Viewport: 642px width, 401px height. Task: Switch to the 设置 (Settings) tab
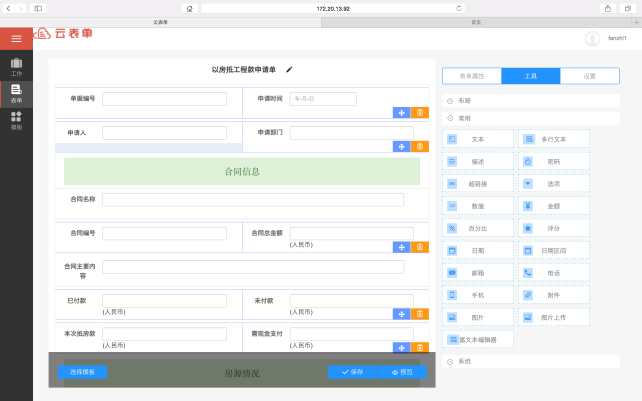590,76
